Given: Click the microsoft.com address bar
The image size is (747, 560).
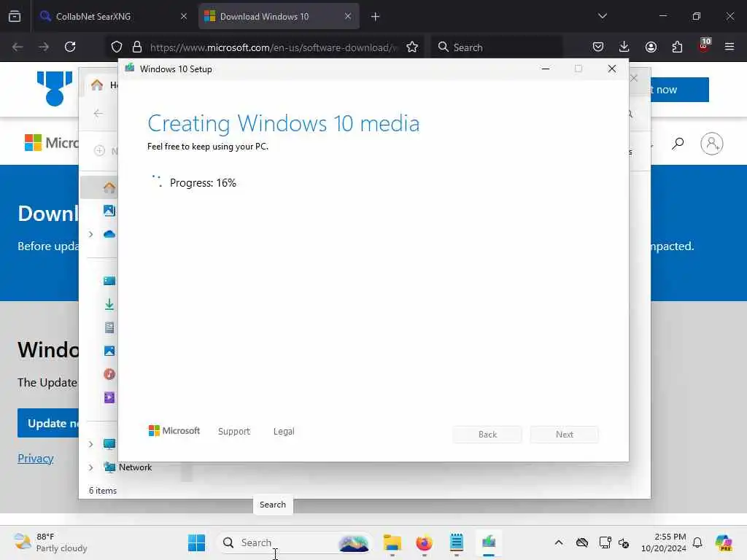Looking at the screenshot, I should [273, 47].
